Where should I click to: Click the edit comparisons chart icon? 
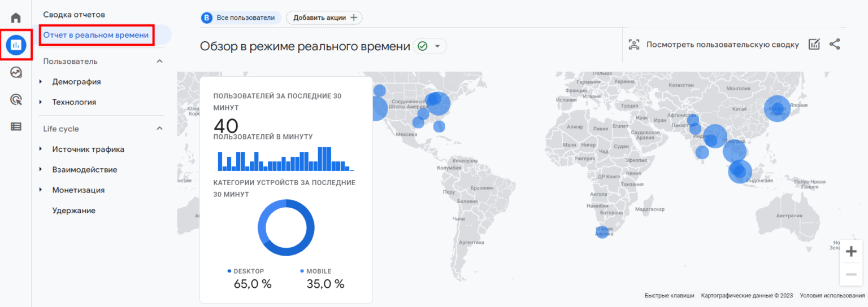click(814, 45)
